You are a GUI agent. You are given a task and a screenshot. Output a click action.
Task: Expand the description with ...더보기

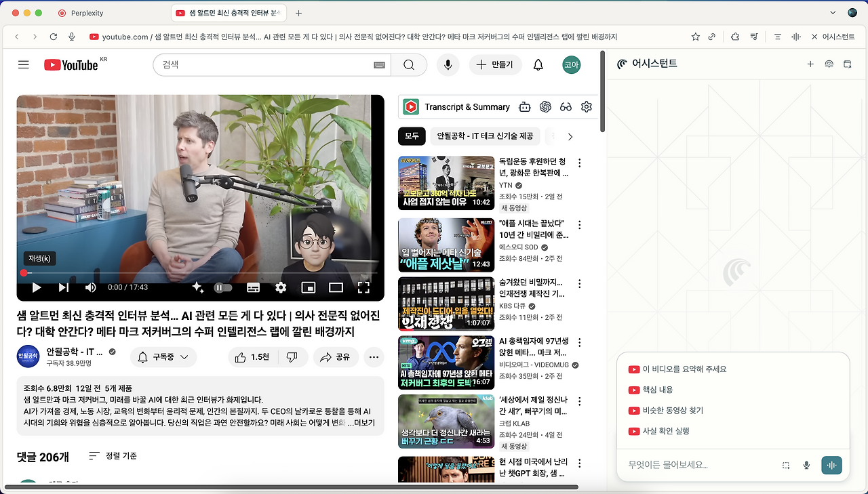[360, 423]
